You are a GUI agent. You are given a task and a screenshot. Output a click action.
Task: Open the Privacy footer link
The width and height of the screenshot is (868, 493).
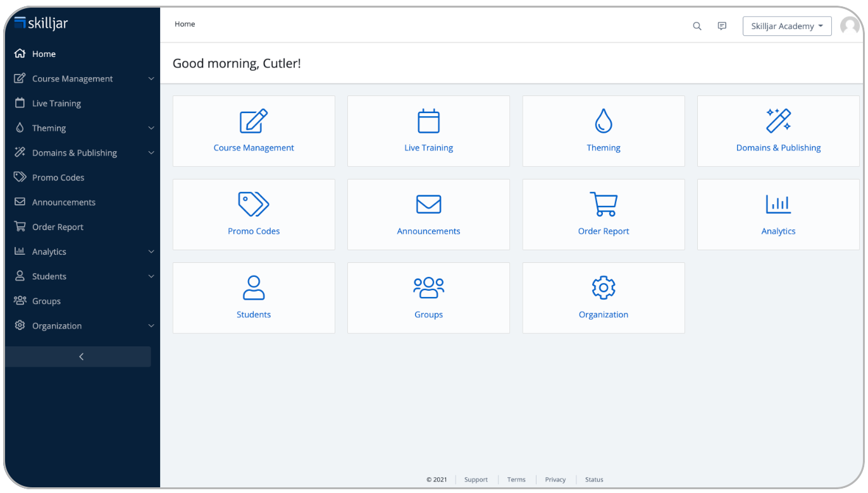click(x=555, y=479)
